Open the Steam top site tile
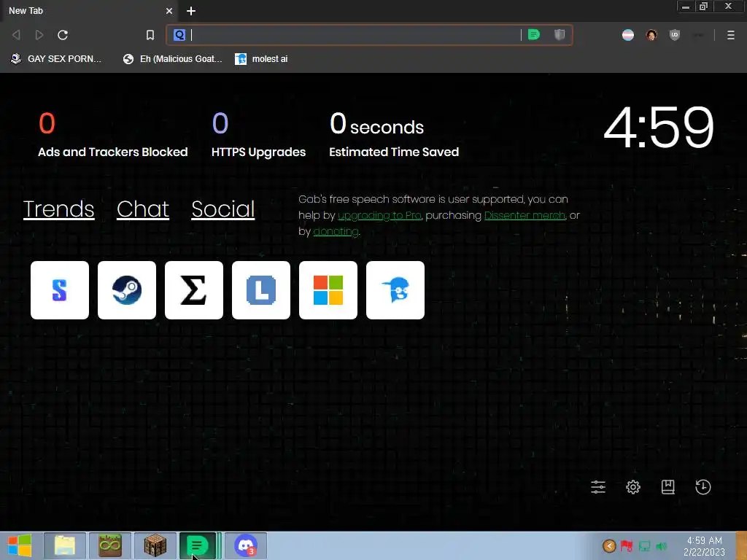 [127, 290]
